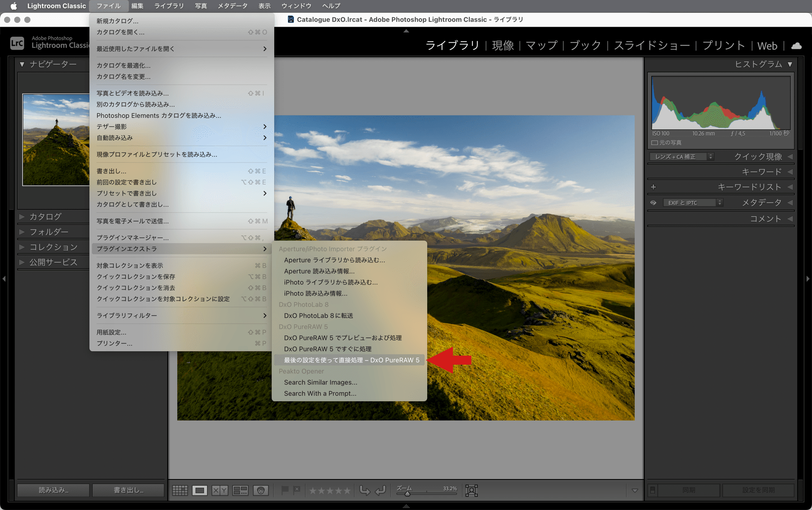The height and width of the screenshot is (510, 812).
Task: Select Compare view XY icon
Action: (x=220, y=490)
